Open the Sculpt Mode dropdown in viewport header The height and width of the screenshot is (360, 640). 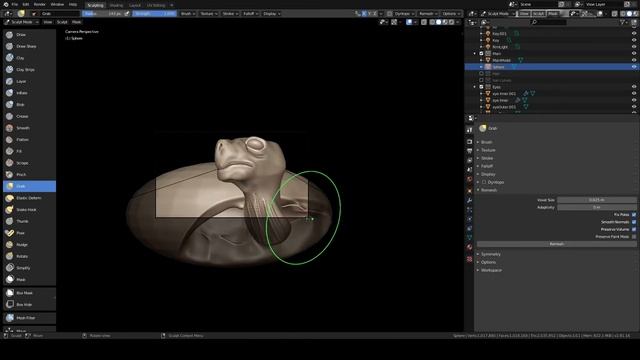point(22,22)
